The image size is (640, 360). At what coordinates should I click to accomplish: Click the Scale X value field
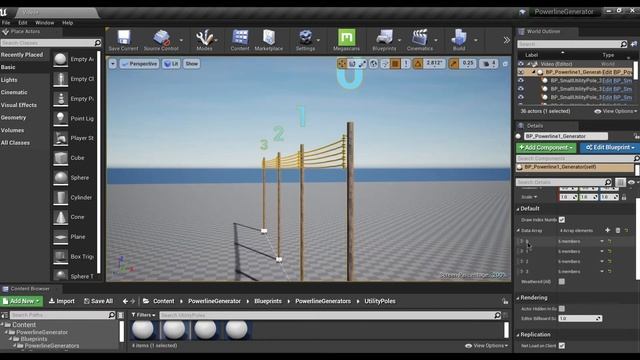(568, 197)
